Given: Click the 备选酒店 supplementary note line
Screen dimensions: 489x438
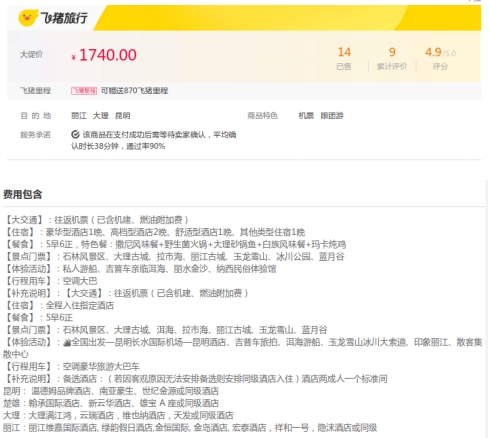Looking at the screenshot, I should tap(196, 379).
